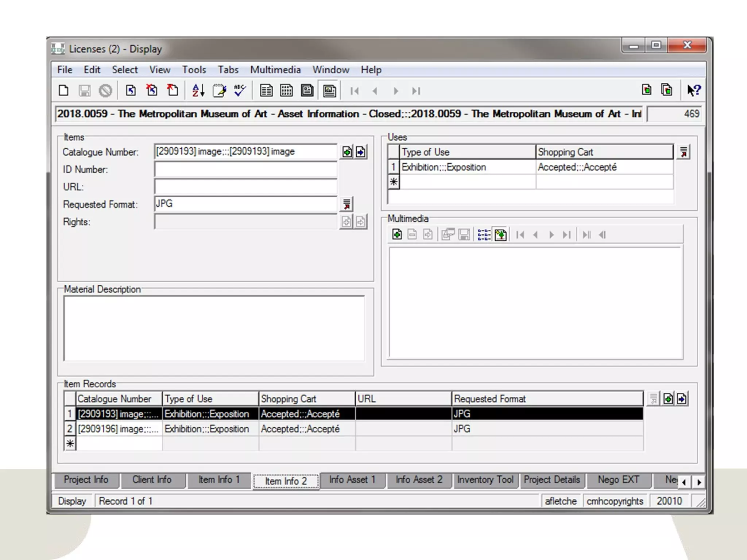Switch to Inventory Tool tab
Screen dimensions: 747x560
(485, 480)
